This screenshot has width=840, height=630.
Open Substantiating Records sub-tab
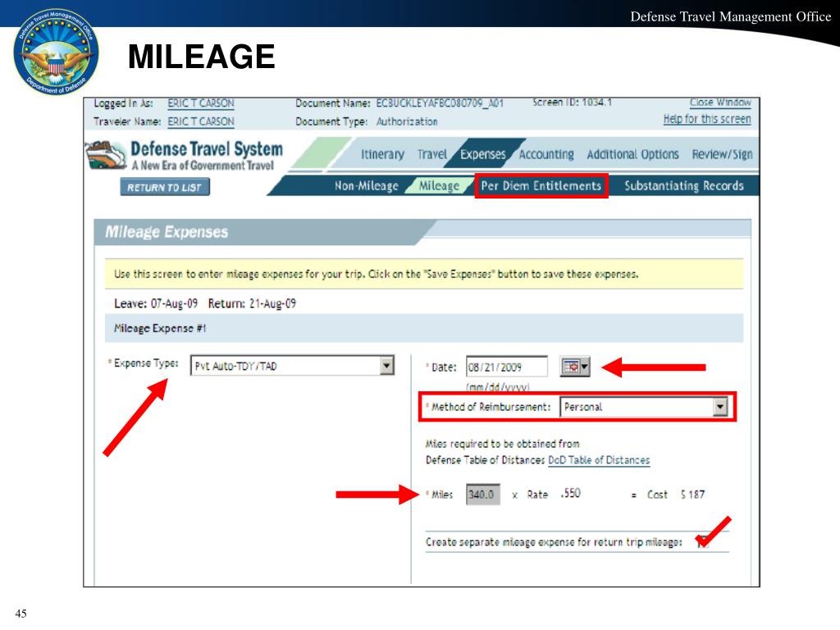684,186
